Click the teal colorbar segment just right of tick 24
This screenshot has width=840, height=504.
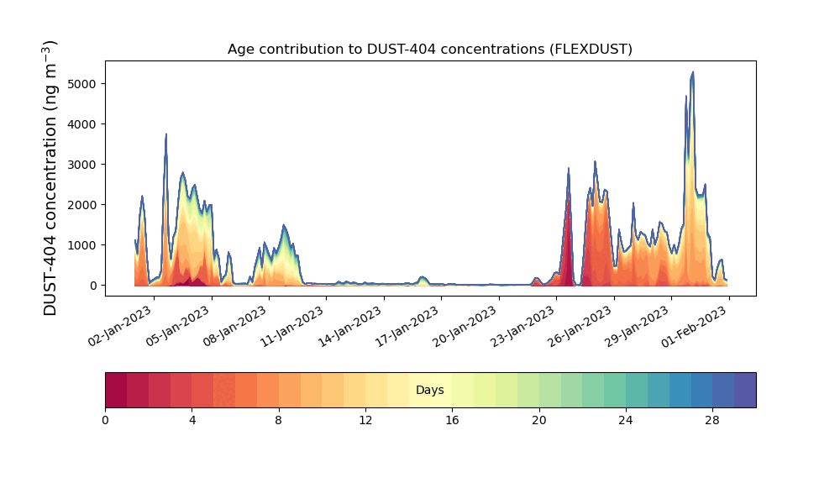point(637,390)
